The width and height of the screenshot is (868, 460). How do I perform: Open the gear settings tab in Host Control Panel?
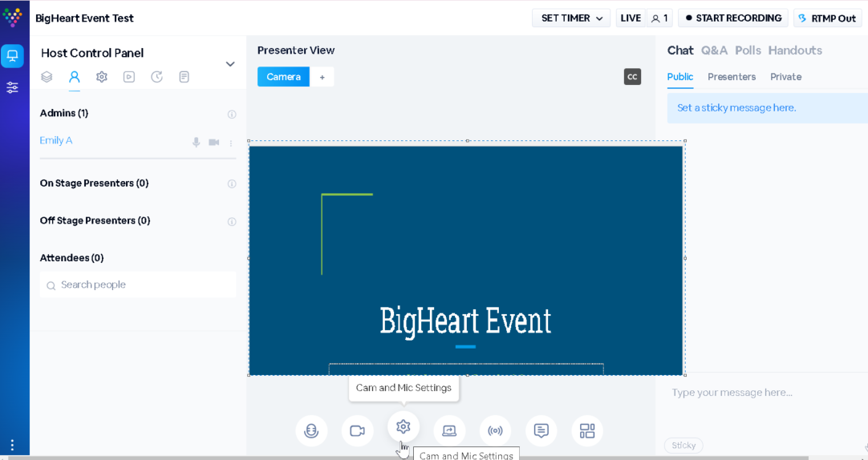point(101,77)
